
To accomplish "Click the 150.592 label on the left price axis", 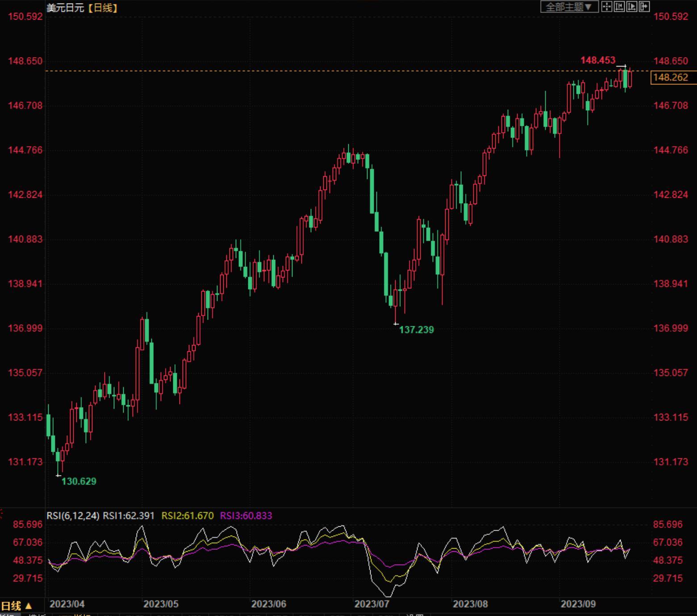I will click(x=25, y=17).
